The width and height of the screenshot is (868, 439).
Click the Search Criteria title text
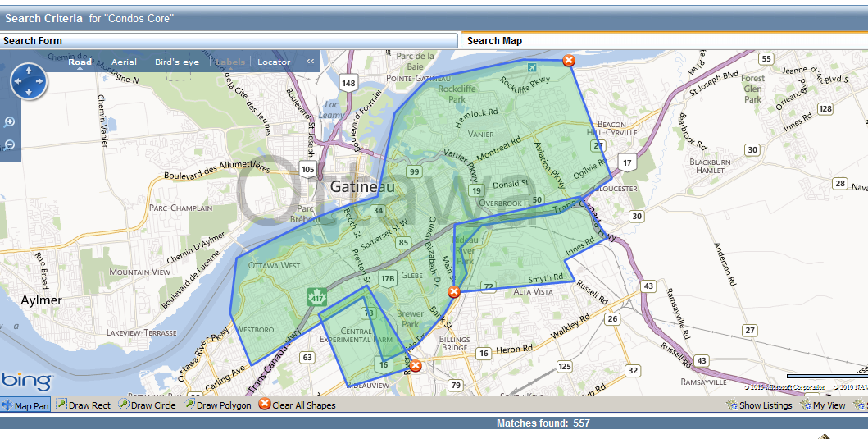pyautogui.click(x=43, y=18)
